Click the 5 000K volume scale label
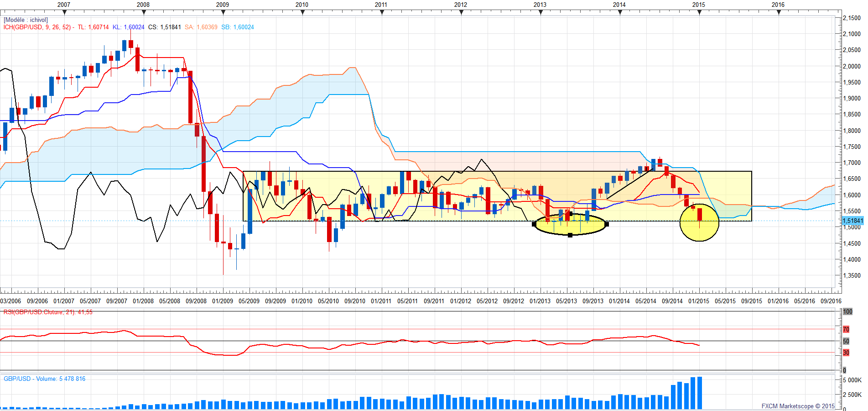Viewport: 868px width, 411px height. (x=852, y=380)
